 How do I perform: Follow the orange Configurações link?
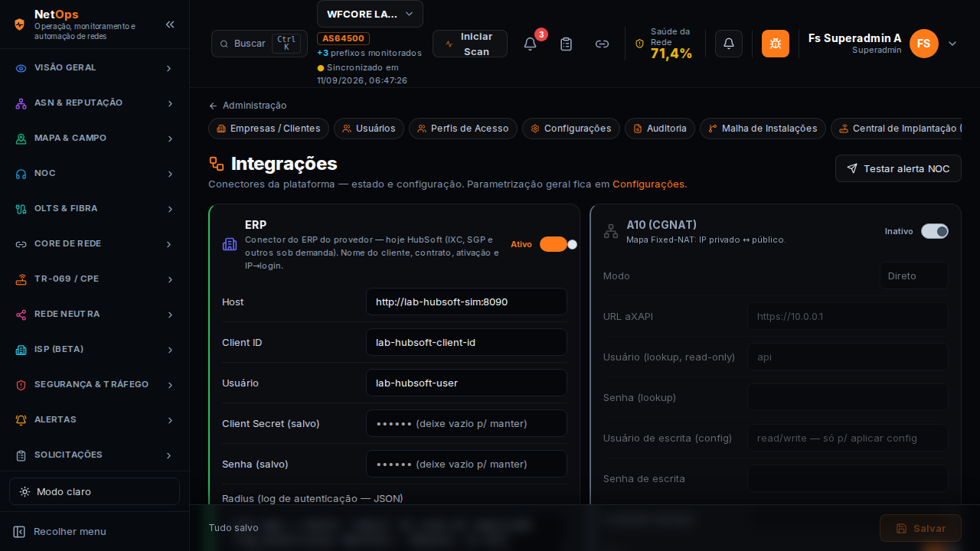point(648,184)
